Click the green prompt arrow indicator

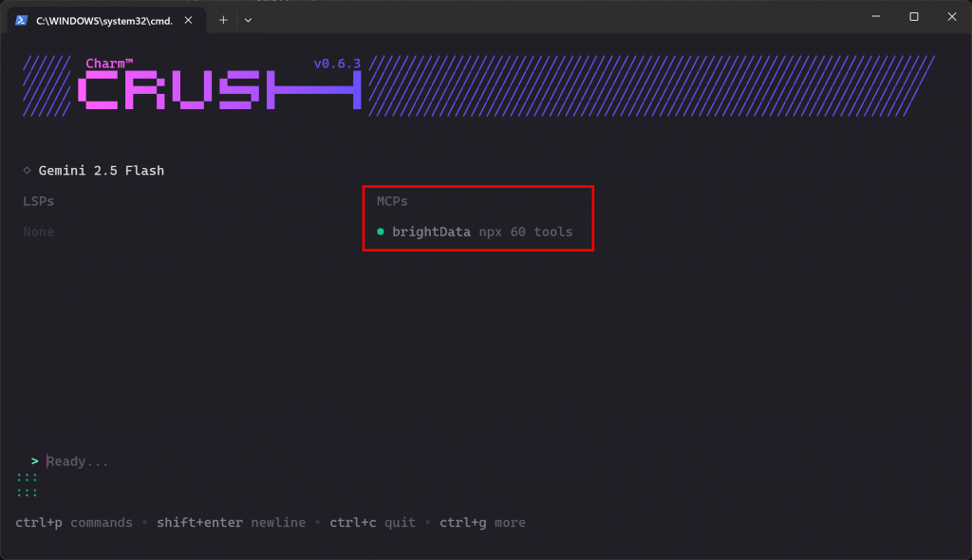click(35, 461)
